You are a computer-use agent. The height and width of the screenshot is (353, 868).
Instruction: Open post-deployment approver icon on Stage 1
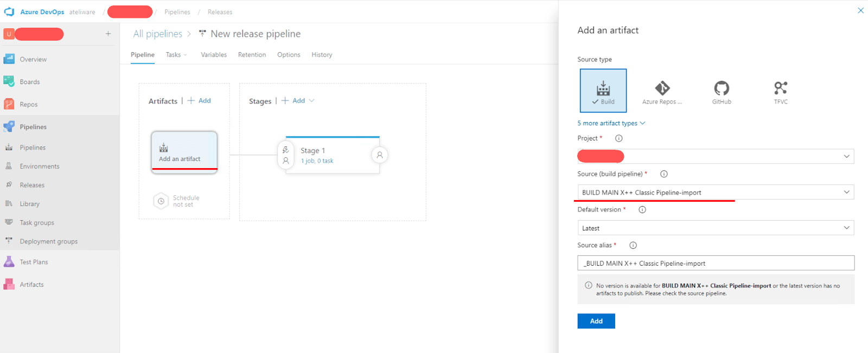pyautogui.click(x=380, y=155)
